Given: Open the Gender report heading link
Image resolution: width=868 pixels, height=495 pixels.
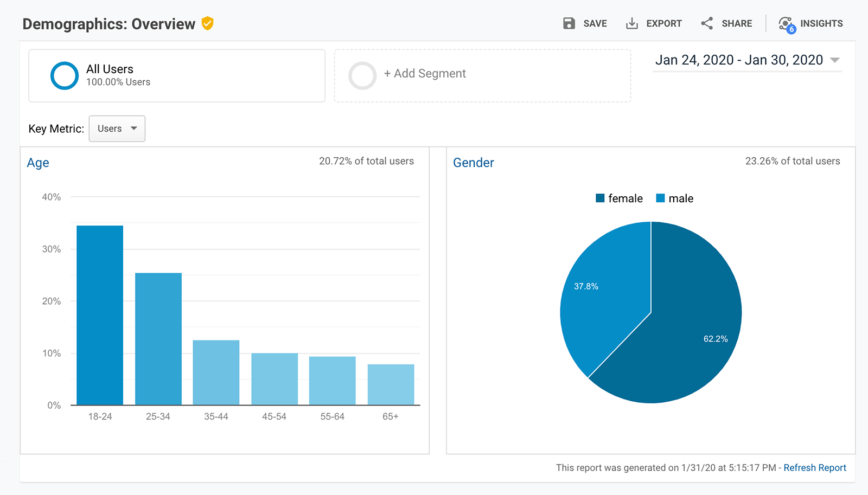Looking at the screenshot, I should click(x=474, y=163).
